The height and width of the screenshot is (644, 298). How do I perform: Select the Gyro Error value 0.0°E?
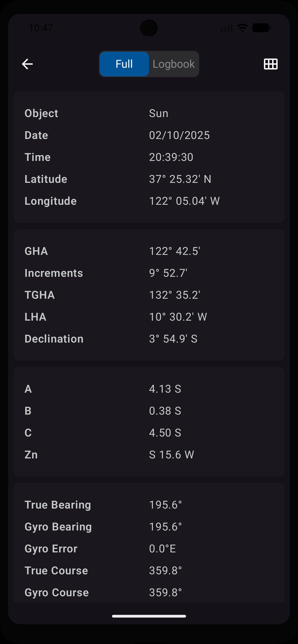tap(163, 549)
